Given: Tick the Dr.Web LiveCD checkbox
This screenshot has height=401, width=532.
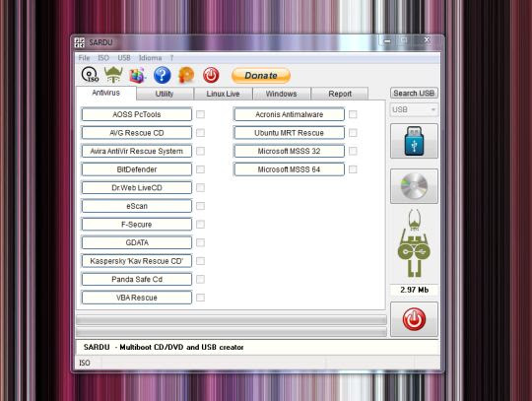Looking at the screenshot, I should pyautogui.click(x=201, y=187).
